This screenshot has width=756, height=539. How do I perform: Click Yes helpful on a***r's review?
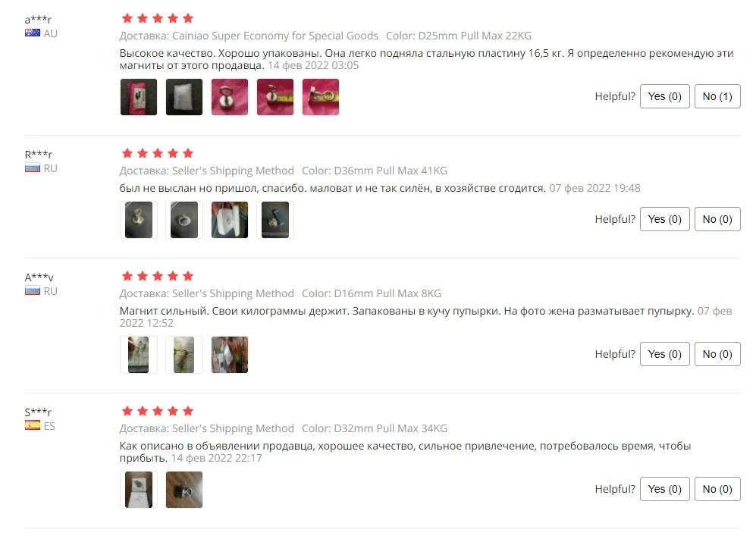pyautogui.click(x=664, y=96)
